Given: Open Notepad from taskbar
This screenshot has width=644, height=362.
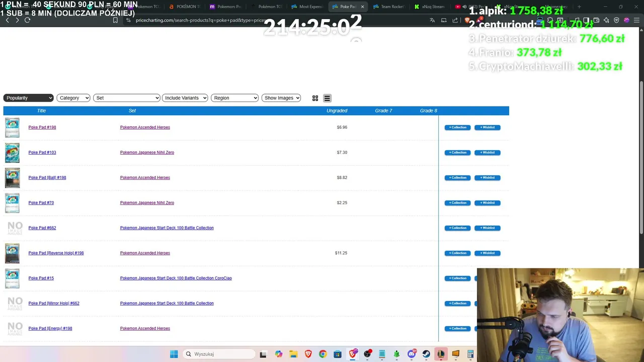Looking at the screenshot, I should 382,354.
